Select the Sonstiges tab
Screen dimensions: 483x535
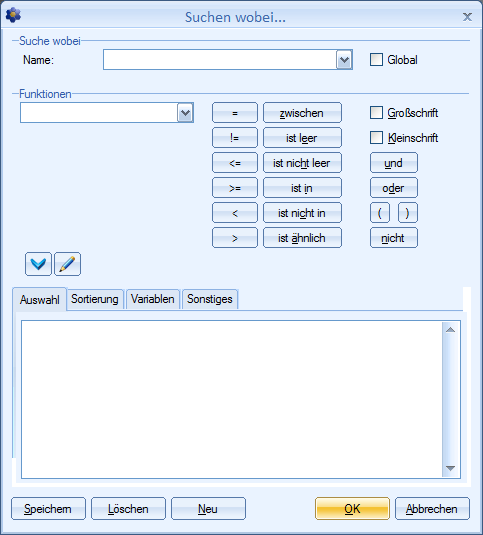(210, 299)
